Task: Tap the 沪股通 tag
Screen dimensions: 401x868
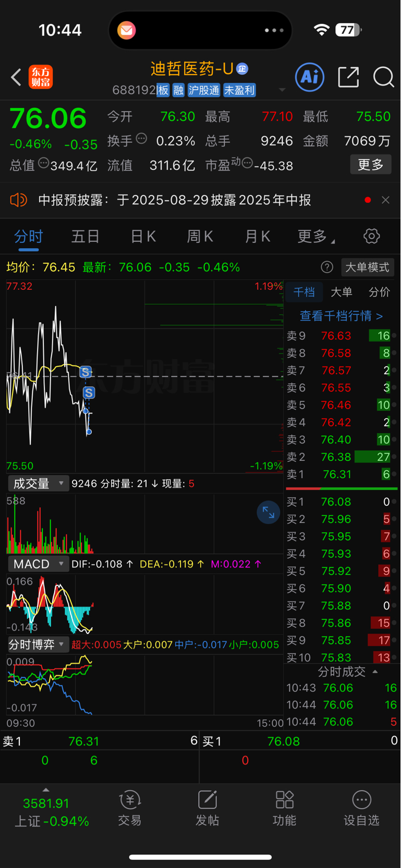Action: [x=204, y=90]
